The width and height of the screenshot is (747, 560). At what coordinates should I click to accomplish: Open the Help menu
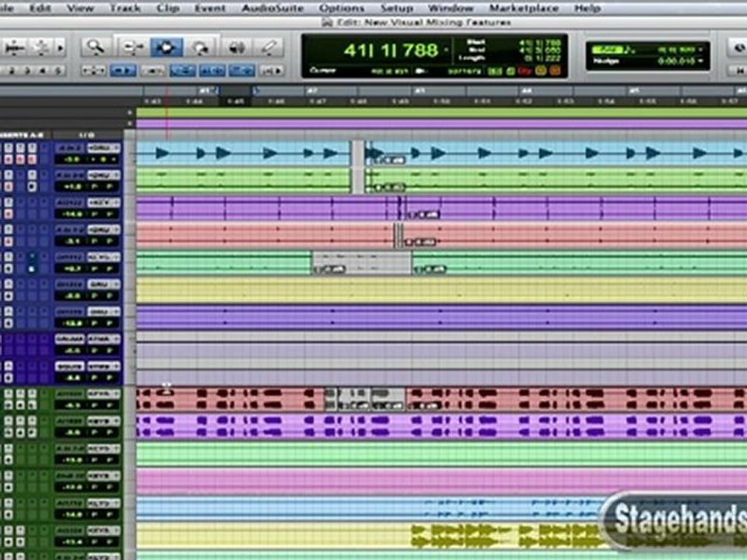pos(587,8)
